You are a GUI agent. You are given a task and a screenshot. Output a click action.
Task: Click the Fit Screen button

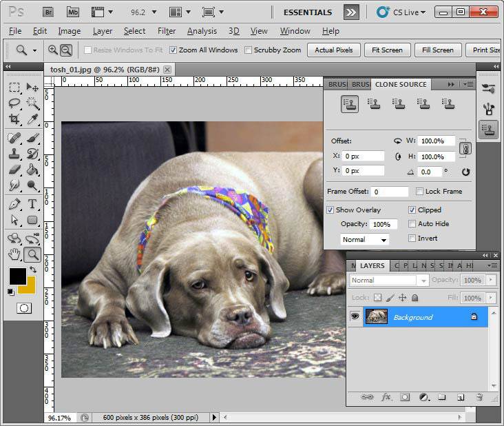(387, 50)
